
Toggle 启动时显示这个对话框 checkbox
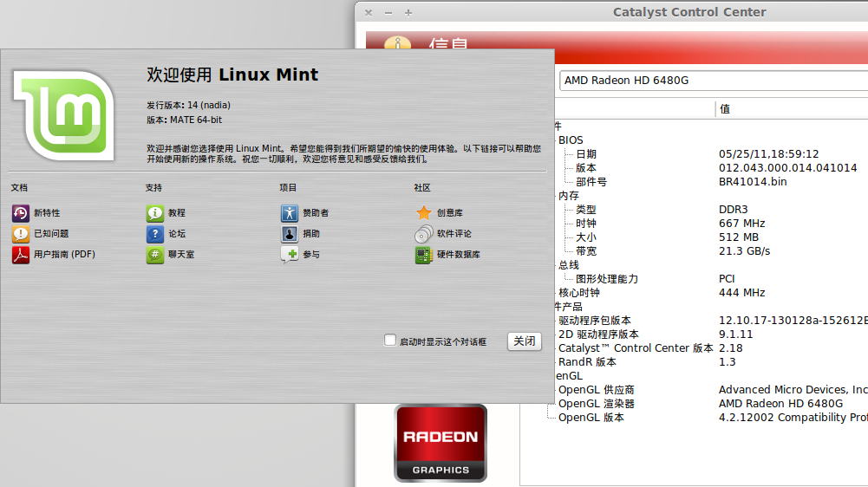(390, 340)
